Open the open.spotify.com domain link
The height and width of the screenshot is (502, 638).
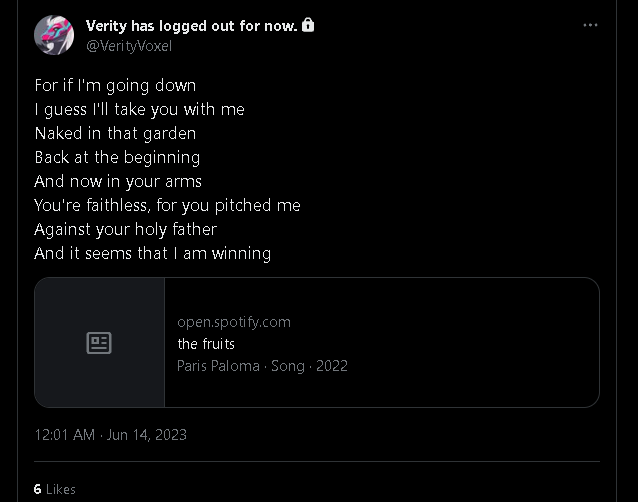pos(234,322)
